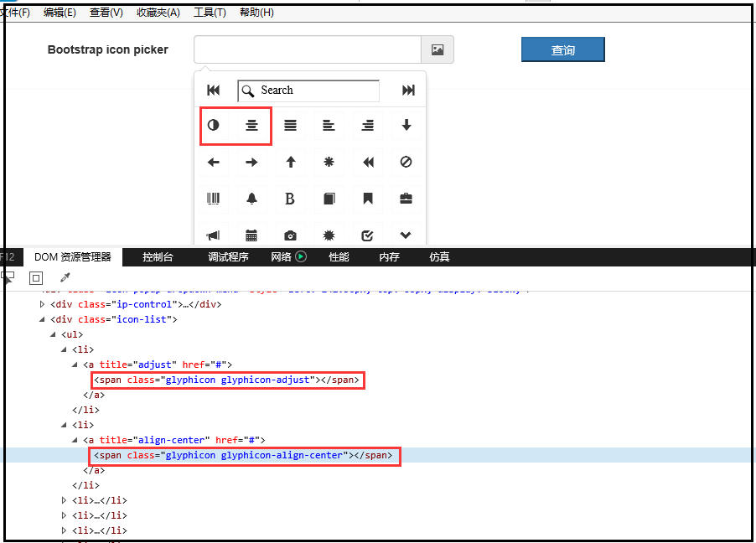Go to the first icon page

click(213, 90)
